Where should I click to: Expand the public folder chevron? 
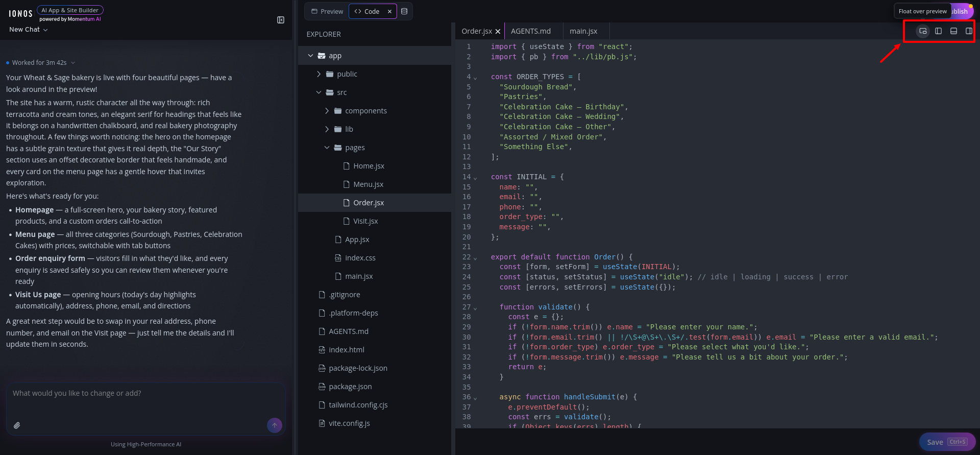318,74
